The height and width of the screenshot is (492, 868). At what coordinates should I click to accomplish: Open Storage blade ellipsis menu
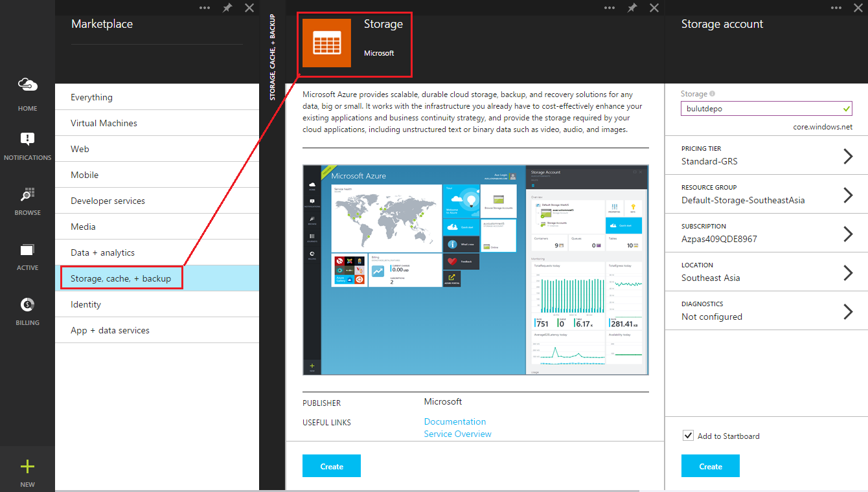[x=610, y=8]
